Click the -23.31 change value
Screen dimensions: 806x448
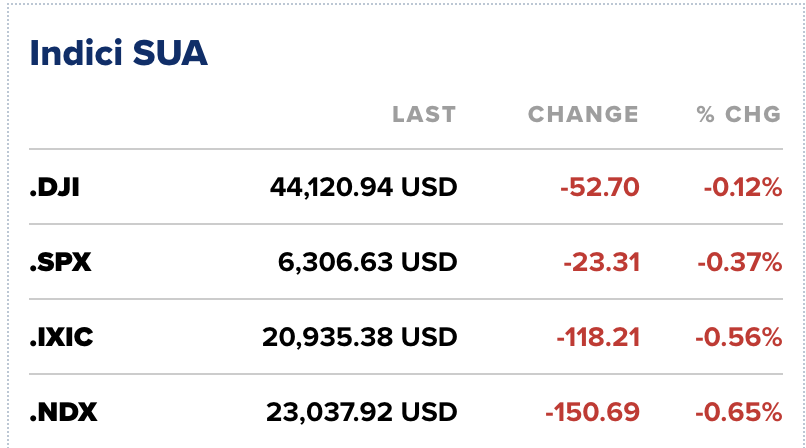[x=601, y=262]
